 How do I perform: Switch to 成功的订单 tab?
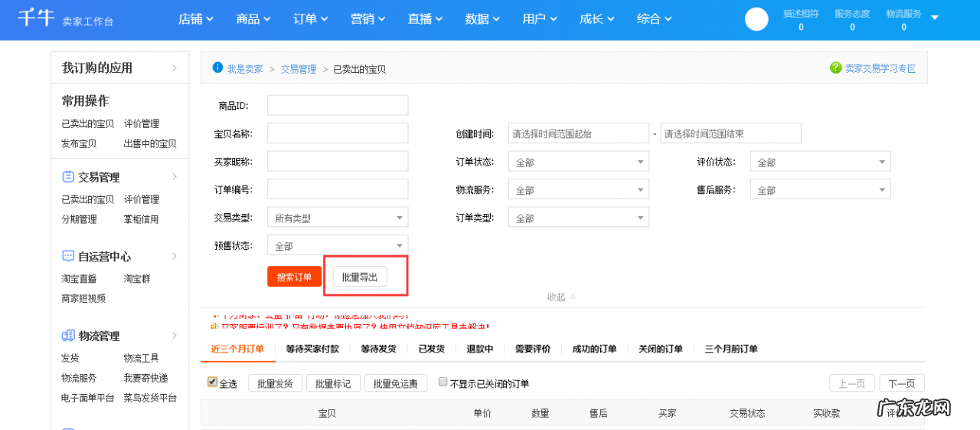594,349
